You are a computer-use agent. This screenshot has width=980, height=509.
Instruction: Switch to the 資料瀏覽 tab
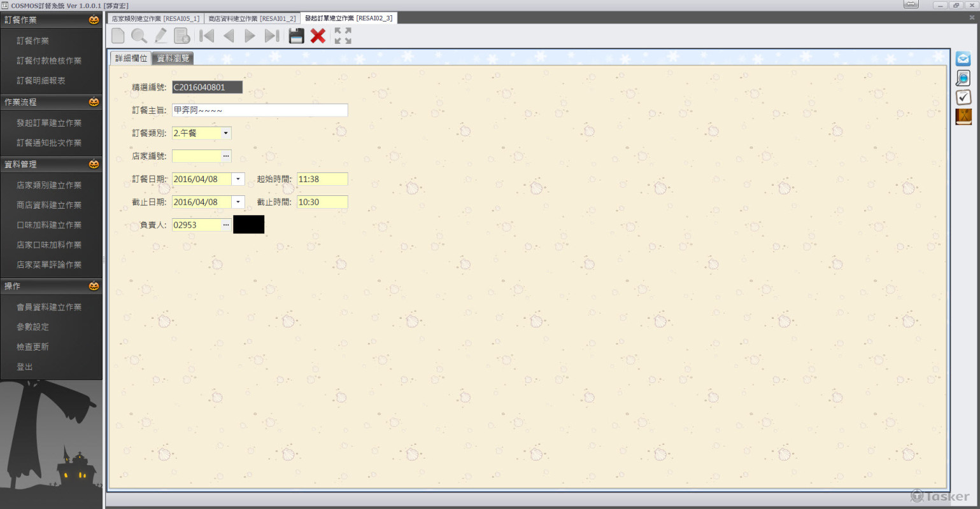[173, 58]
